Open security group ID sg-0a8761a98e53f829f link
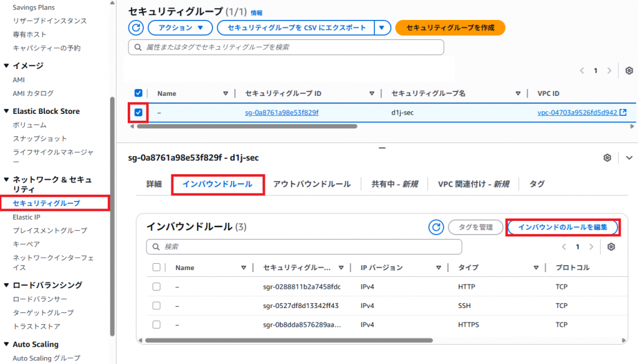The height and width of the screenshot is (364, 638). click(x=282, y=113)
